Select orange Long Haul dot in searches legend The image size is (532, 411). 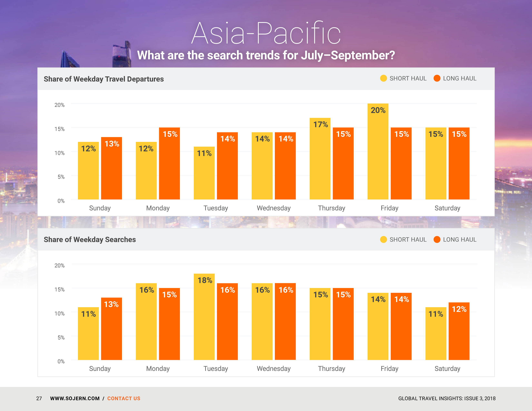point(437,240)
